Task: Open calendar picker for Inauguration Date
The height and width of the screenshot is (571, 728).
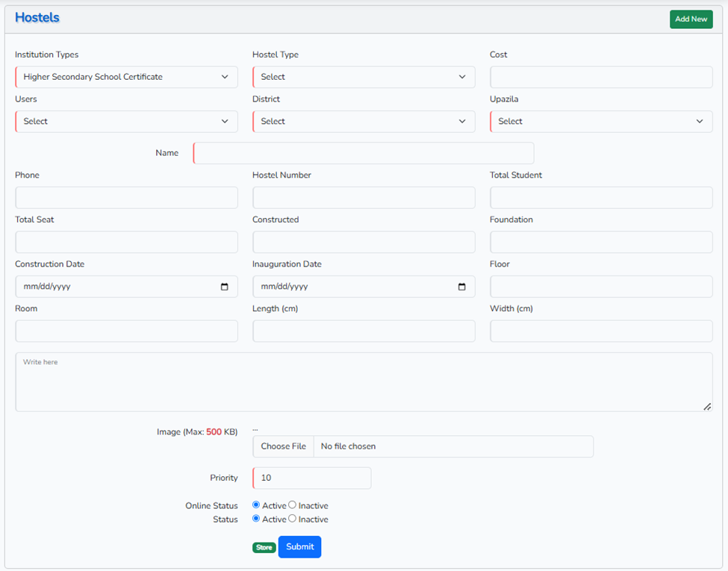Action: point(461,287)
